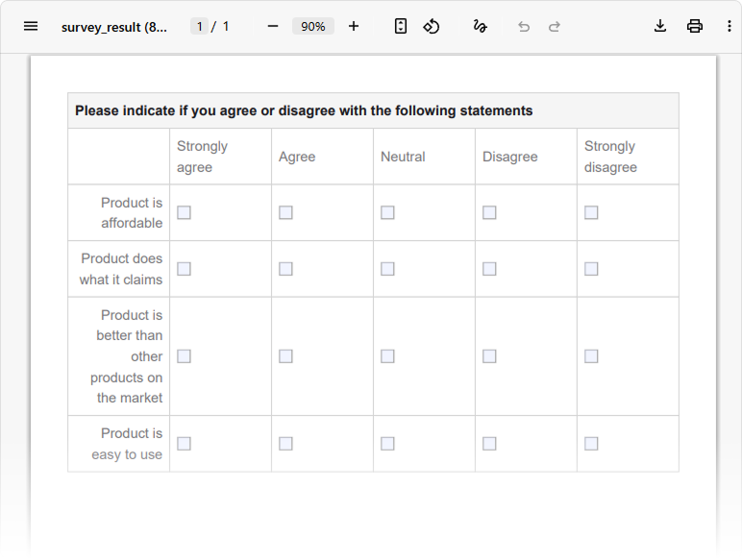The height and width of the screenshot is (560, 742).
Task: Check Neutral for Product is affordable
Action: pyautogui.click(x=387, y=212)
